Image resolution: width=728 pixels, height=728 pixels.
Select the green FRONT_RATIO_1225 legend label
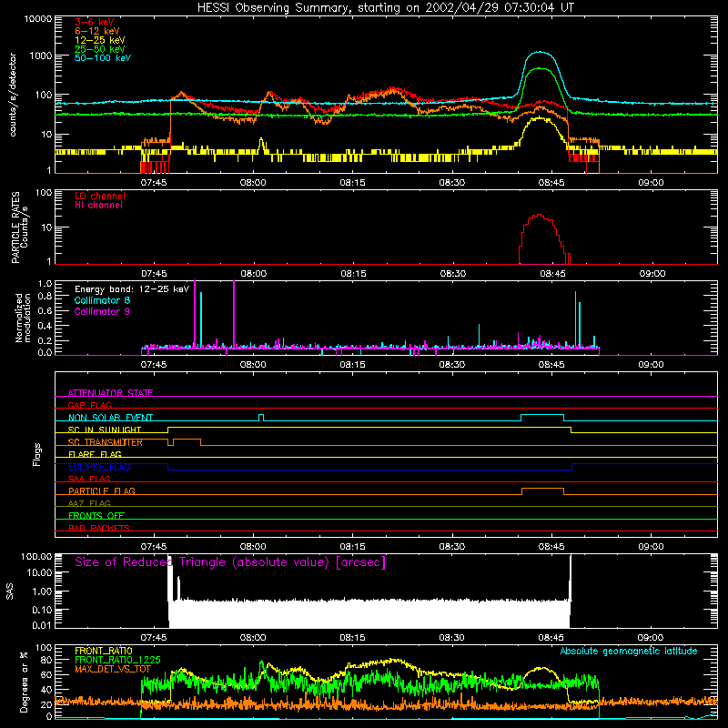(x=117, y=660)
